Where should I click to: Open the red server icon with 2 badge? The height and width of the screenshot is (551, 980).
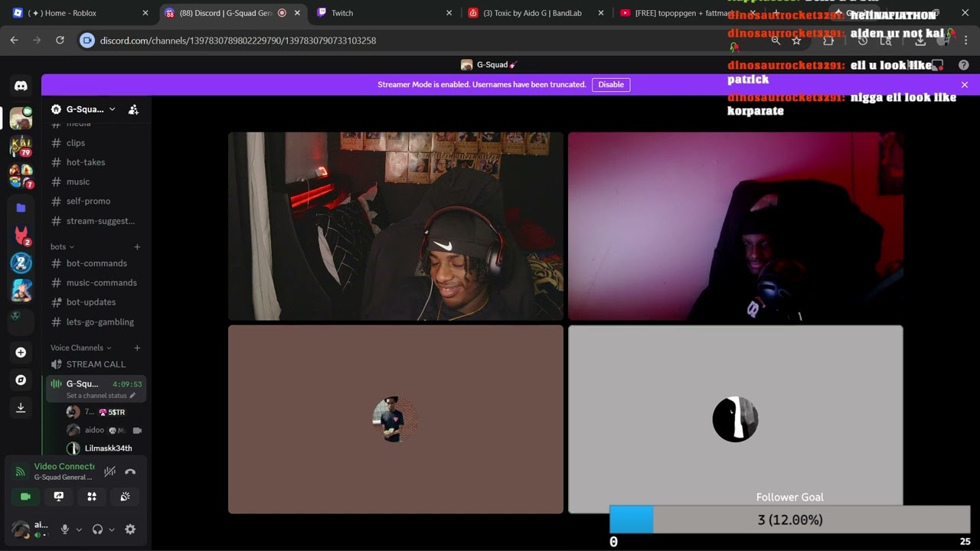(21, 236)
